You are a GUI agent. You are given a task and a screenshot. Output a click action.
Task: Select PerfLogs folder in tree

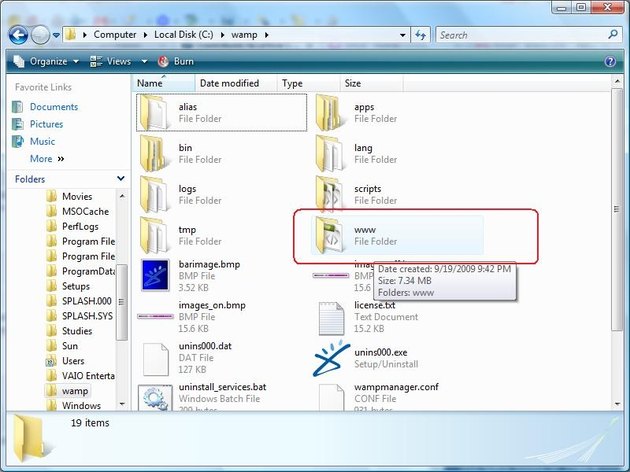80,227
